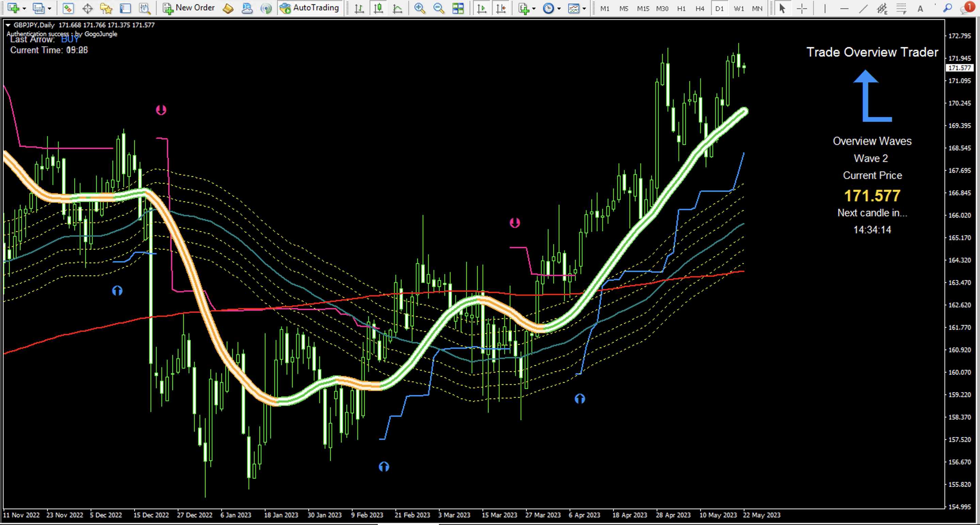Zoom out of the chart
This screenshot has width=980, height=525.
(x=439, y=8)
